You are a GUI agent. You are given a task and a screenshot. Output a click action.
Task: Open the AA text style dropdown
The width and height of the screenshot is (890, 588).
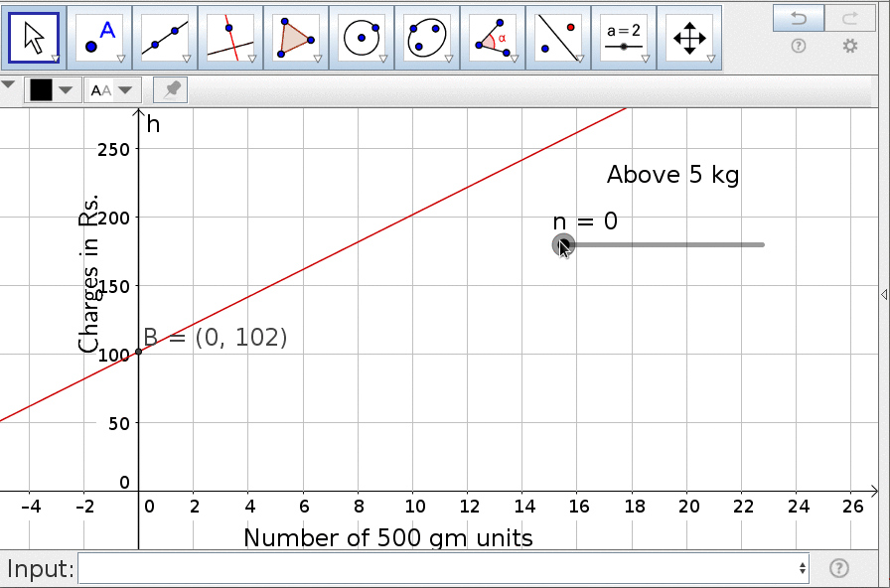click(x=123, y=88)
